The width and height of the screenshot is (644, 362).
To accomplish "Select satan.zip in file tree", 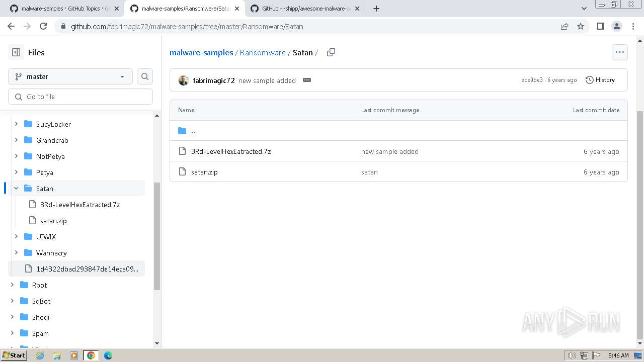I will click(x=53, y=221).
